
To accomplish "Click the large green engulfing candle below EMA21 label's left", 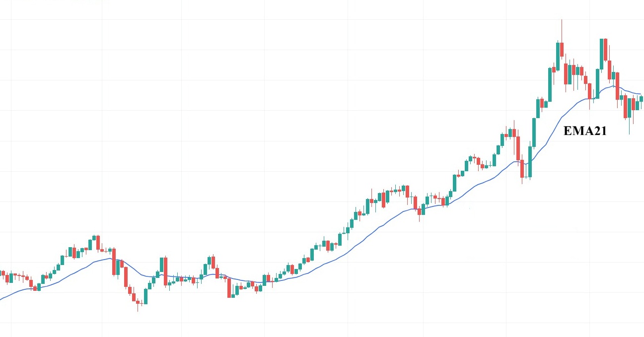I will point(530,162).
